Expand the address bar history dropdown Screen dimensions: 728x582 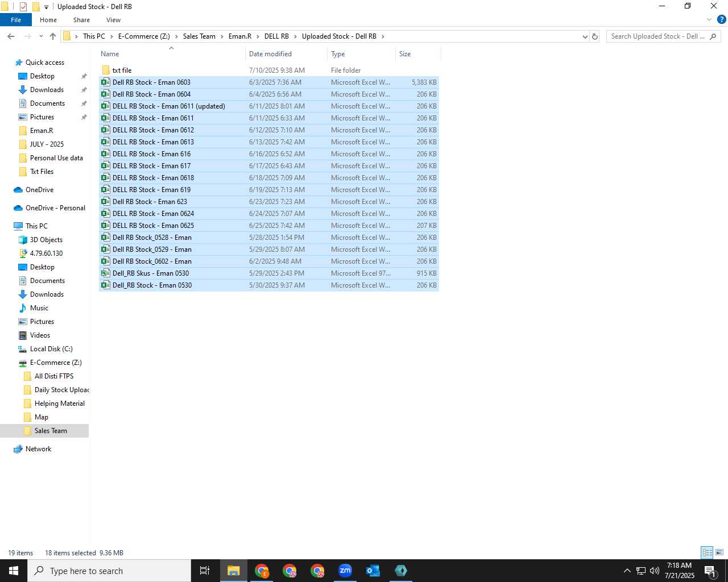point(585,36)
